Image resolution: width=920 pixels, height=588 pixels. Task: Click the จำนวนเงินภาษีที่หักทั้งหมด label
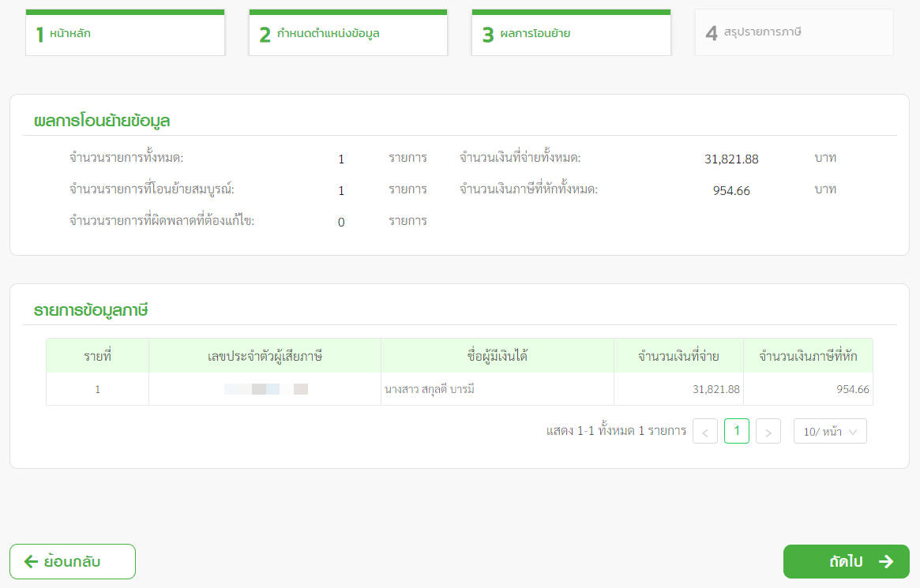tap(528, 189)
